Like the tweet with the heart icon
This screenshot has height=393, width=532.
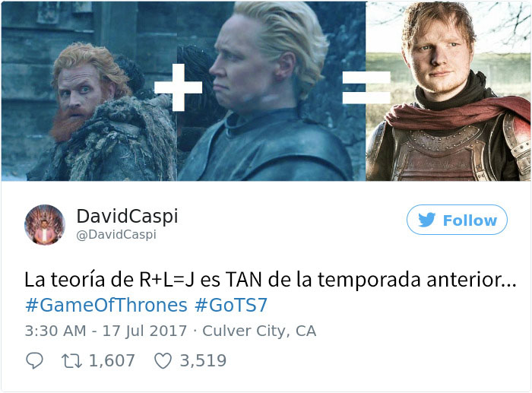[163, 361]
